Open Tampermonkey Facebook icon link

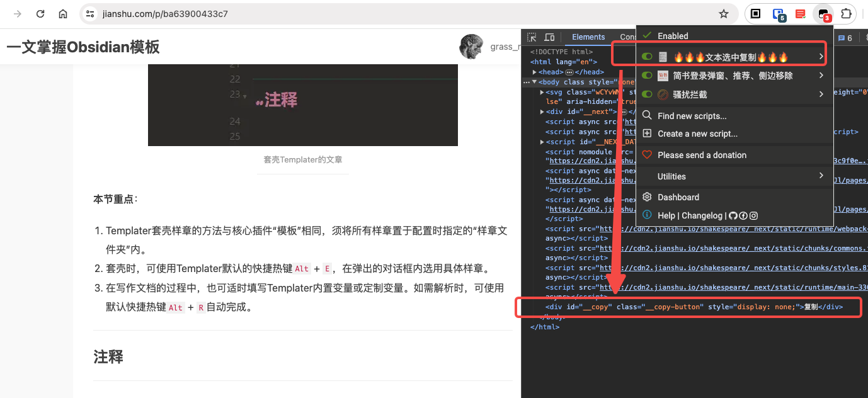[x=743, y=215]
